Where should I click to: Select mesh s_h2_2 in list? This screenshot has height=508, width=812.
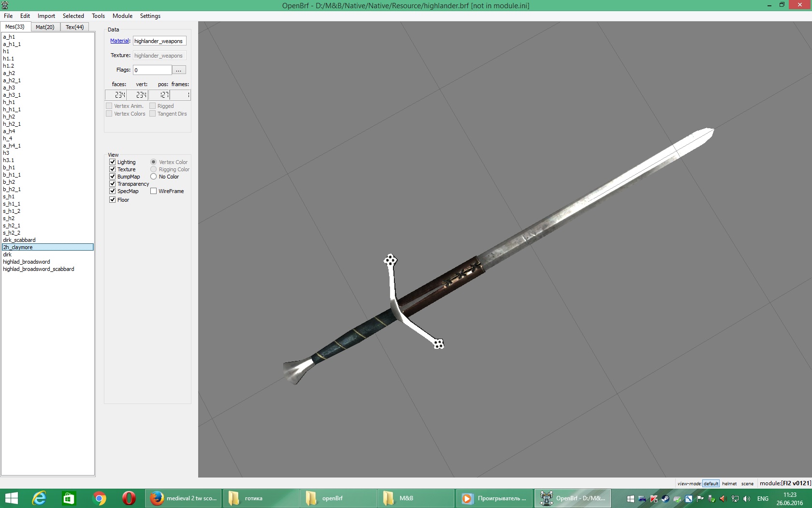tap(48, 233)
